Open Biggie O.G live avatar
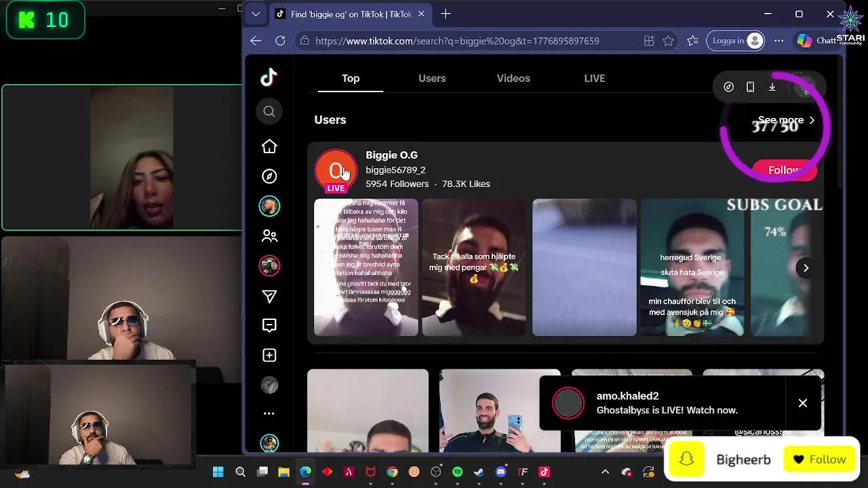868x488 pixels. click(336, 171)
